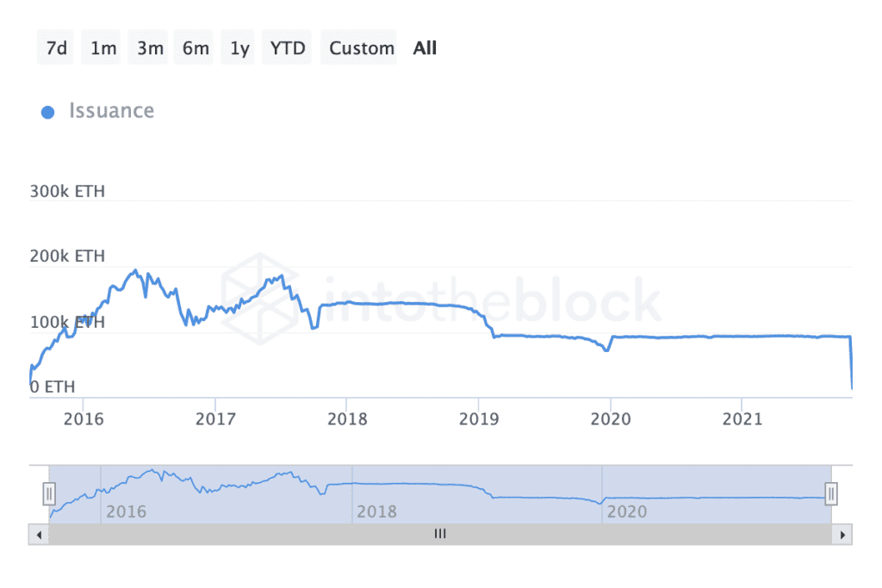Click the left navigator range handle

pyautogui.click(x=49, y=493)
